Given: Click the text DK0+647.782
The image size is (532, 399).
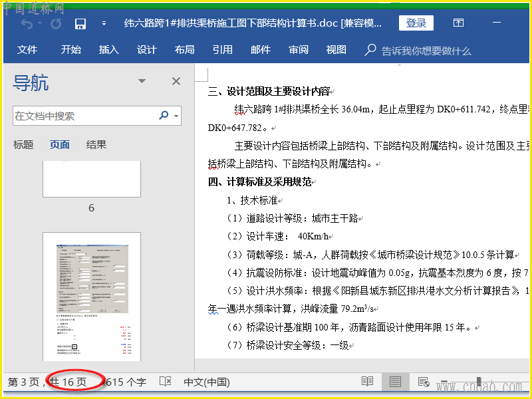Looking at the screenshot, I should tap(235, 128).
